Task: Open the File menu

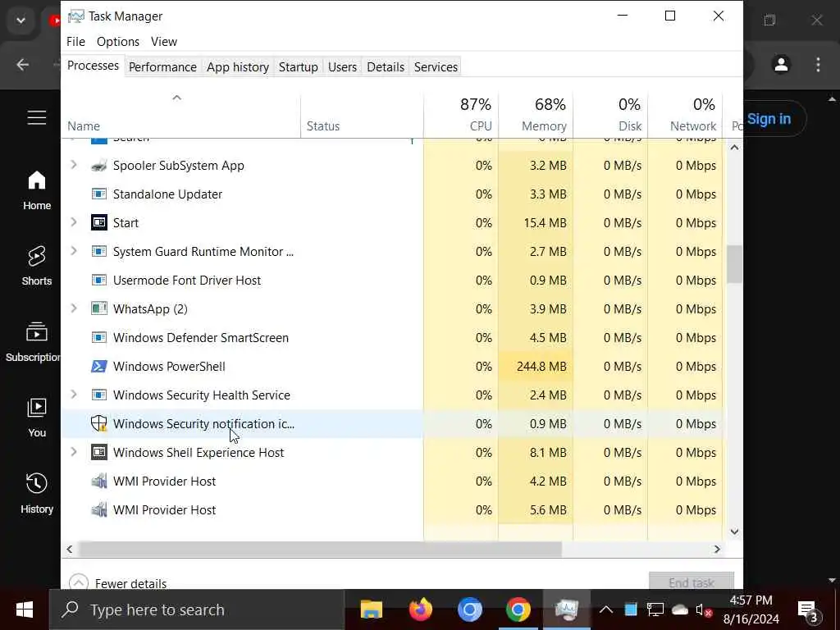Action: [x=75, y=42]
